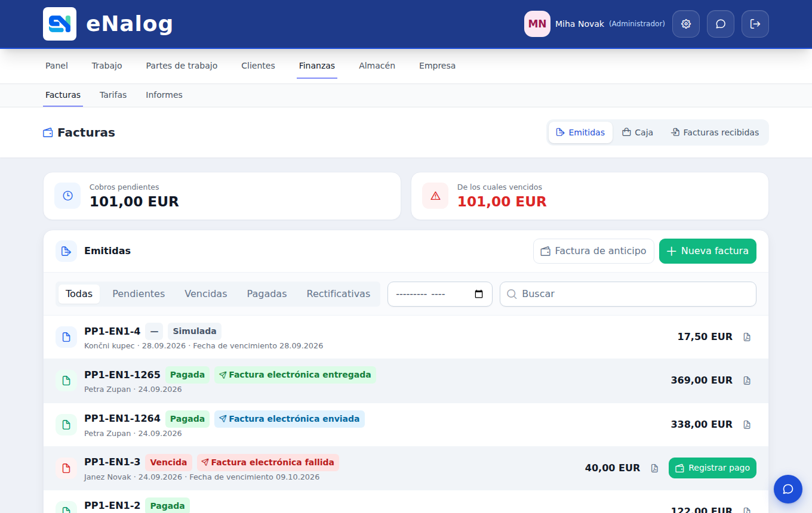Screen dimensions: 812x513
Task: Switch to the Tarifas subtab
Action: tap(113, 95)
